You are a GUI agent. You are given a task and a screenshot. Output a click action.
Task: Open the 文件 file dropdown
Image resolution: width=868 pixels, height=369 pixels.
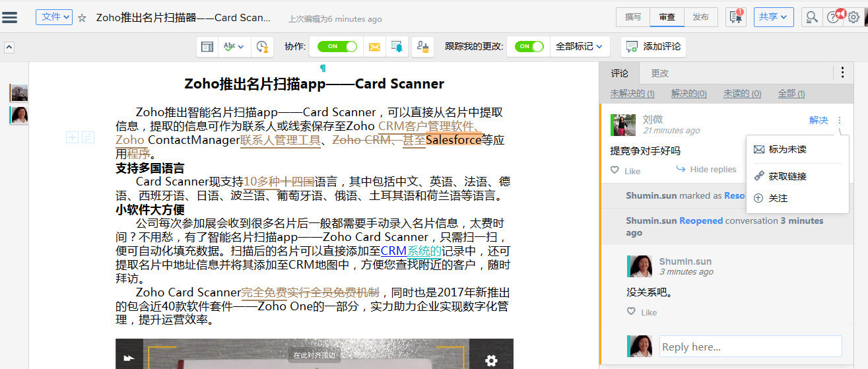[x=53, y=17]
